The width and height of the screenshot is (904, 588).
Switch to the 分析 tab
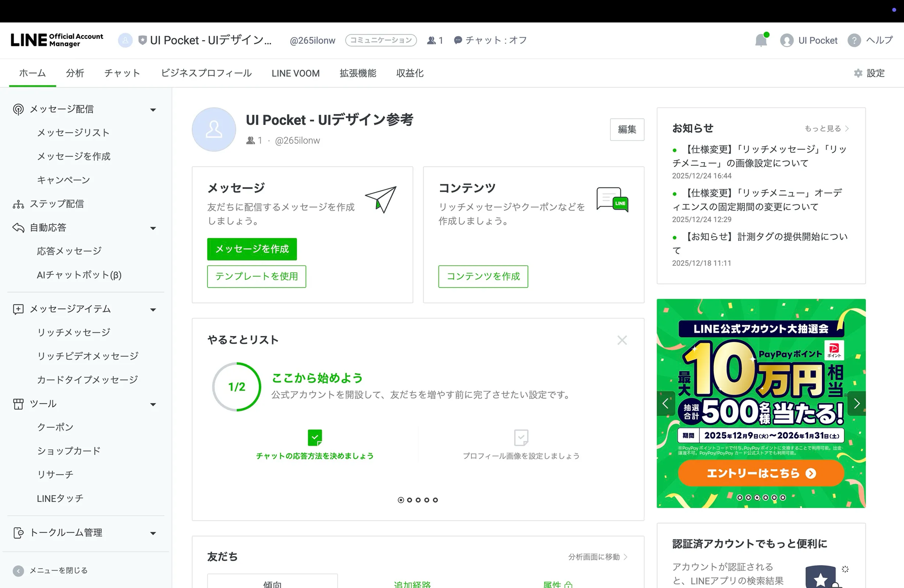(75, 73)
